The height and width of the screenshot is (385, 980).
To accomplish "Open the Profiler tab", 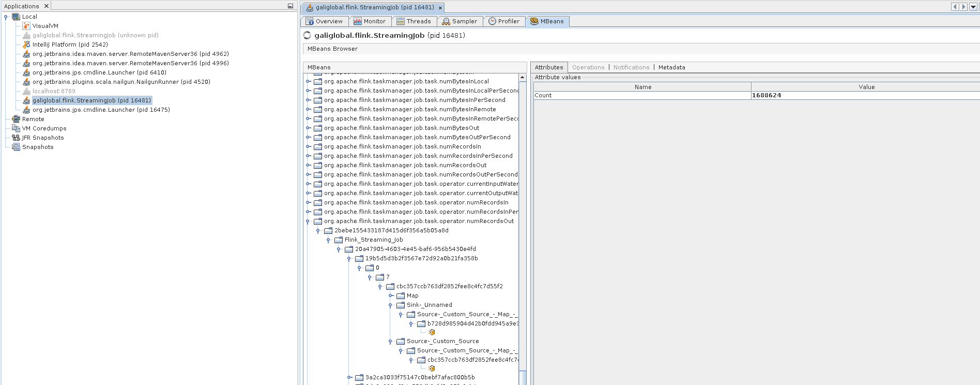I will (504, 21).
